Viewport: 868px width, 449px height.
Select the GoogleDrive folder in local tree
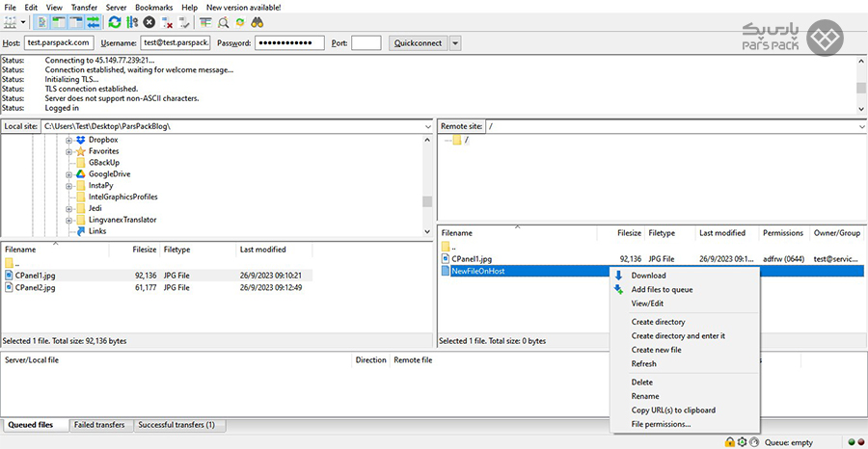pyautogui.click(x=109, y=174)
